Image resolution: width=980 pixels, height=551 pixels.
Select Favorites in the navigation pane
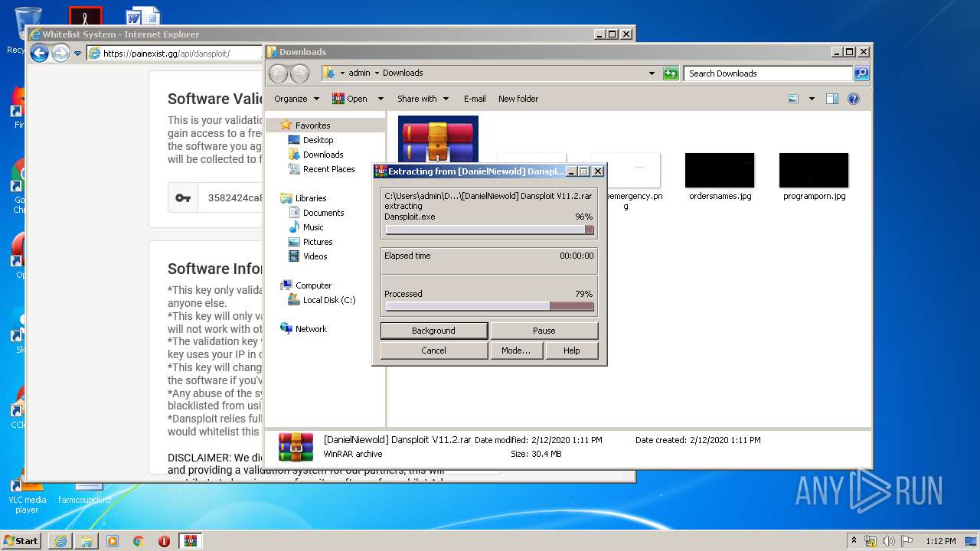pos(312,126)
